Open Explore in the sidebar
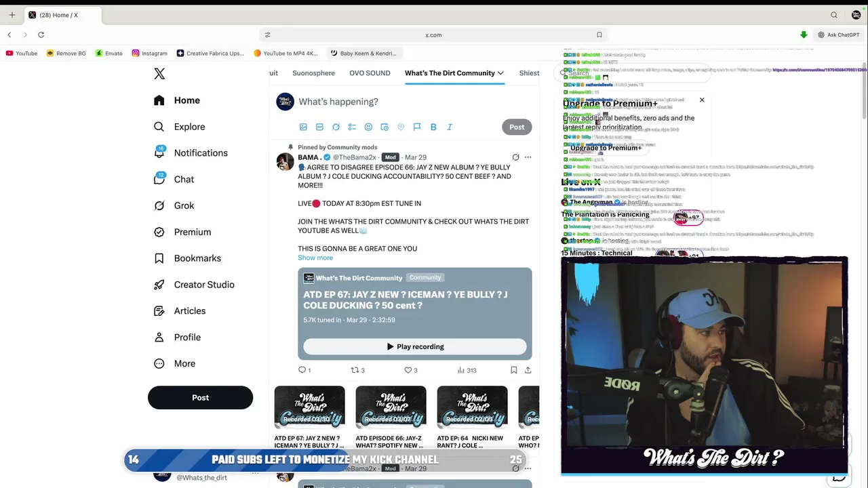 [179, 127]
